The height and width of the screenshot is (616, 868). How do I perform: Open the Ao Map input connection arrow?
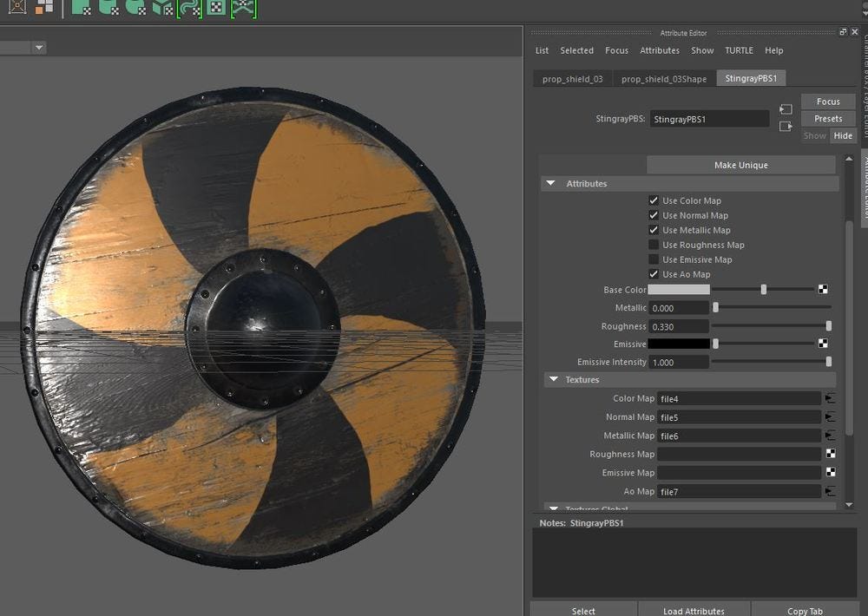coord(831,492)
